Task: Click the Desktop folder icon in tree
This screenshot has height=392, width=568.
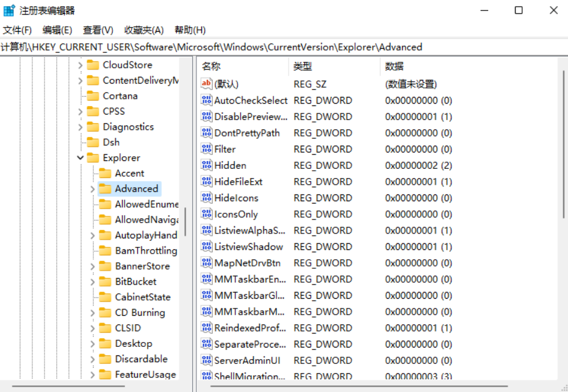Action: [x=105, y=343]
